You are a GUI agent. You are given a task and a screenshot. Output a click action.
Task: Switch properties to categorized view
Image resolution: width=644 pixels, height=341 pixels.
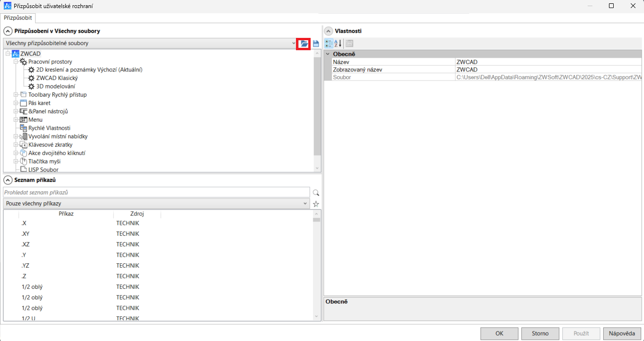pos(329,44)
